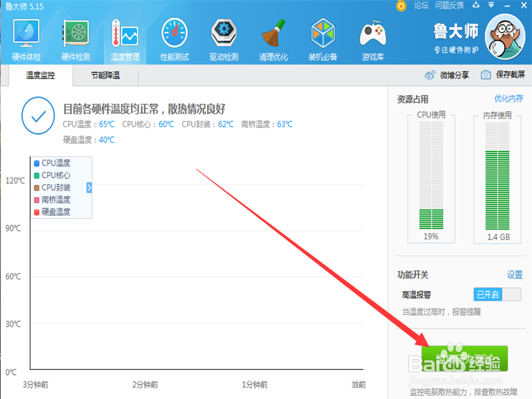Click the 保存截屏 text button
This screenshot has height=399, width=532.
pos(510,74)
